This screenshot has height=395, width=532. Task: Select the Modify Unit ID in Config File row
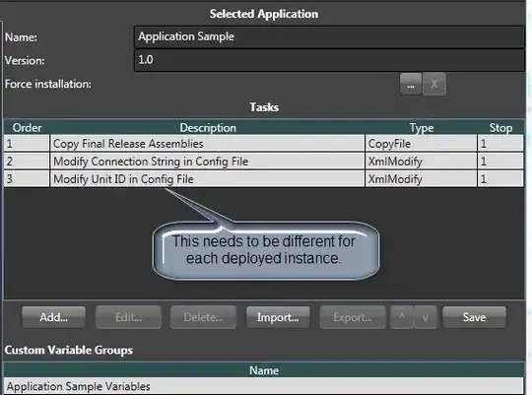click(x=264, y=179)
